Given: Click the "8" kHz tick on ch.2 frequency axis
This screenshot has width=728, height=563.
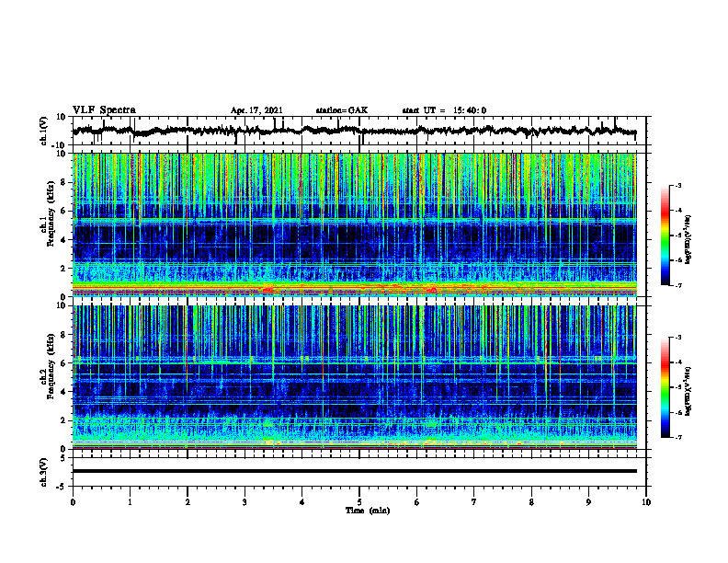Looking at the screenshot, I should click(x=65, y=334).
